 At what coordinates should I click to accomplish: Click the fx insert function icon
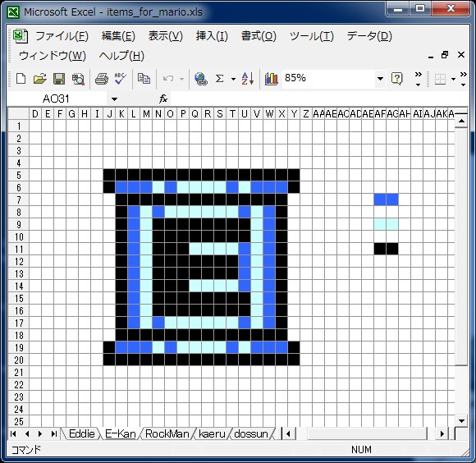point(163,99)
